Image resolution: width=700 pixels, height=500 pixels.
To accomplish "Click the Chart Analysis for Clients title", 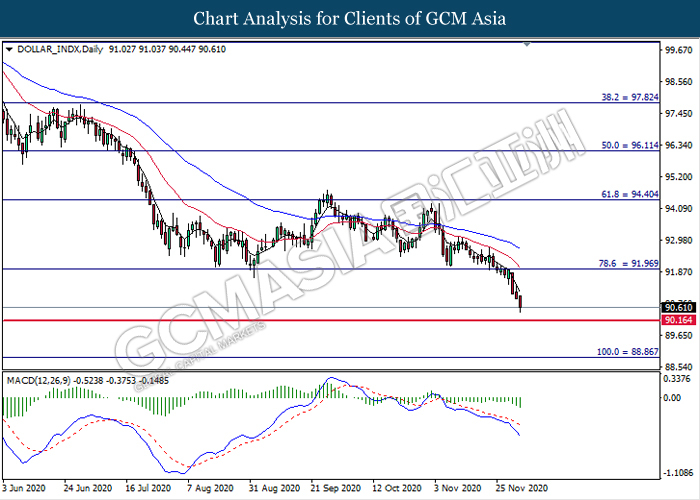I will point(350,18).
